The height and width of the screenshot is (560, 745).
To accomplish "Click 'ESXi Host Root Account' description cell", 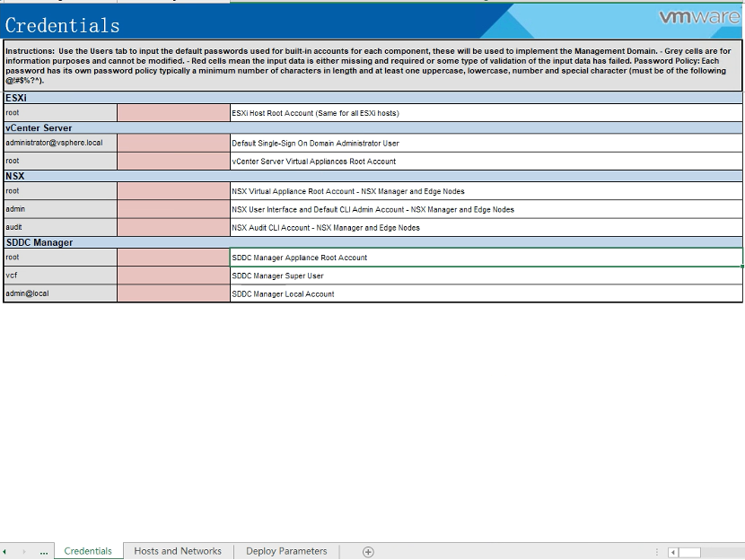I will (x=486, y=113).
